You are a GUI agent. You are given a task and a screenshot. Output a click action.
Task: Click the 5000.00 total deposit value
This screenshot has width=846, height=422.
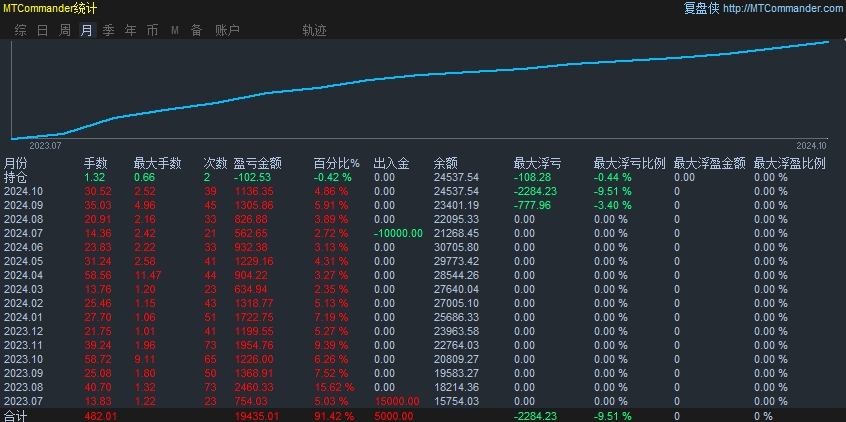click(x=394, y=416)
